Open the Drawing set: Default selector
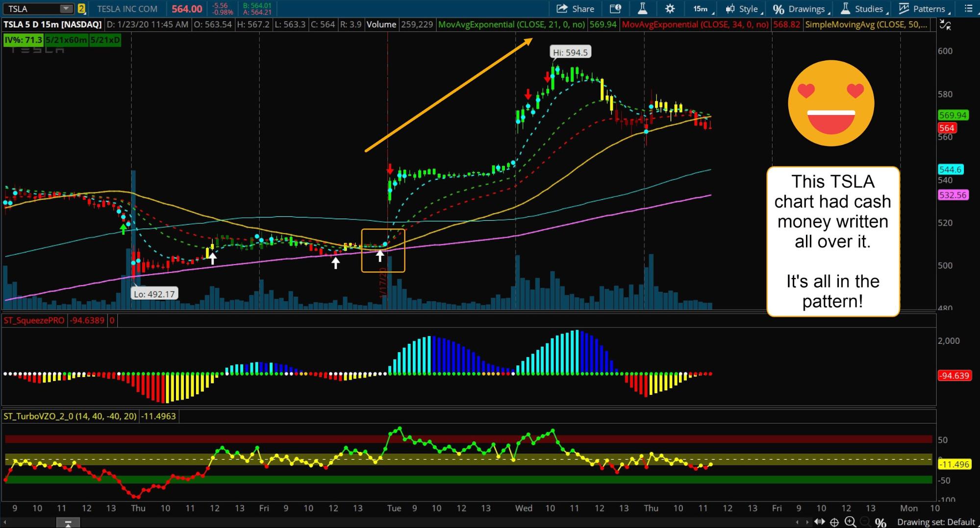This screenshot has height=528, width=980. (935, 522)
